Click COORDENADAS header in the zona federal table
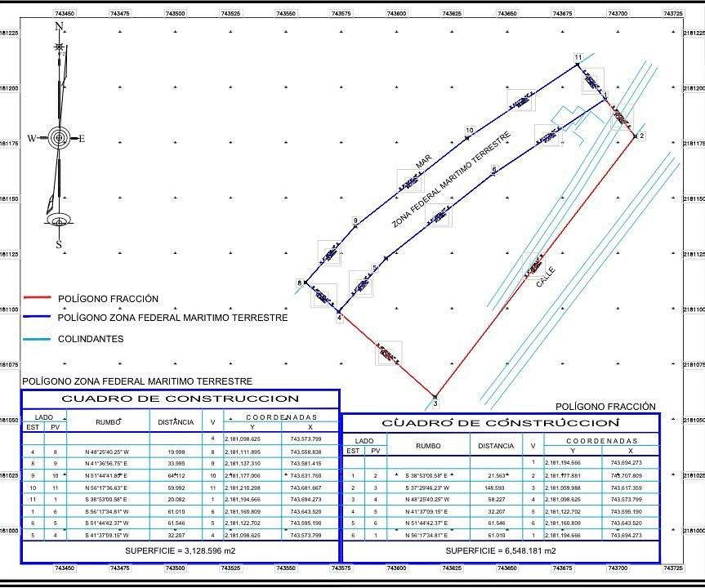Screen dimensions: 705x588 point(282,417)
